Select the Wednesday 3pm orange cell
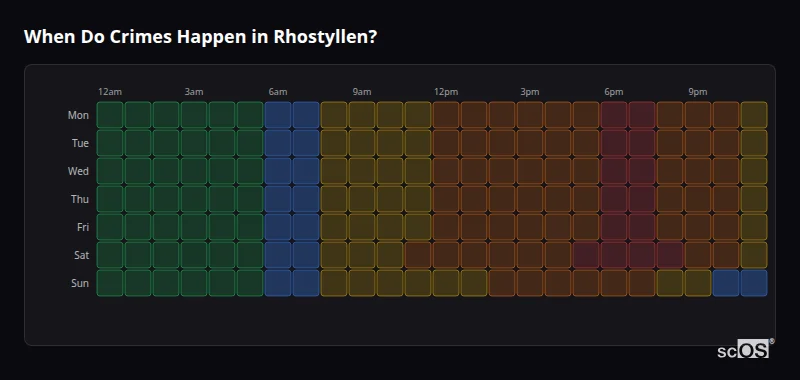This screenshot has width=800, height=380. click(x=530, y=171)
